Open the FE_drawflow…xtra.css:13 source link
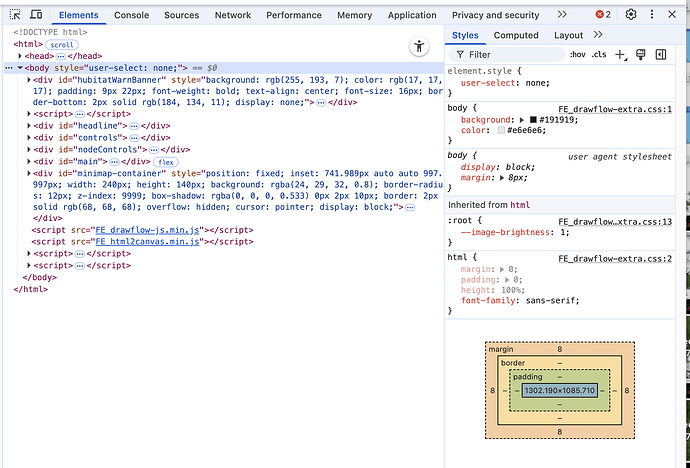 pos(615,222)
